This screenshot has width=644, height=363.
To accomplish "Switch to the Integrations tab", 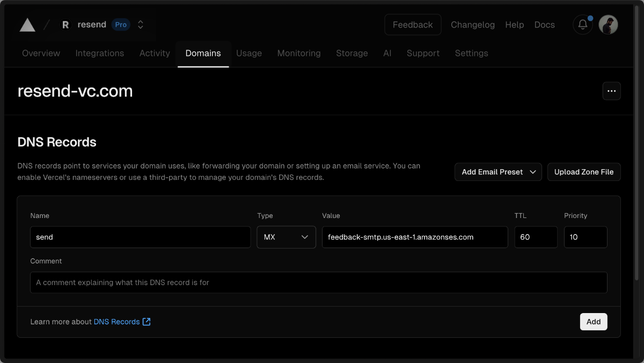I will (x=100, y=53).
